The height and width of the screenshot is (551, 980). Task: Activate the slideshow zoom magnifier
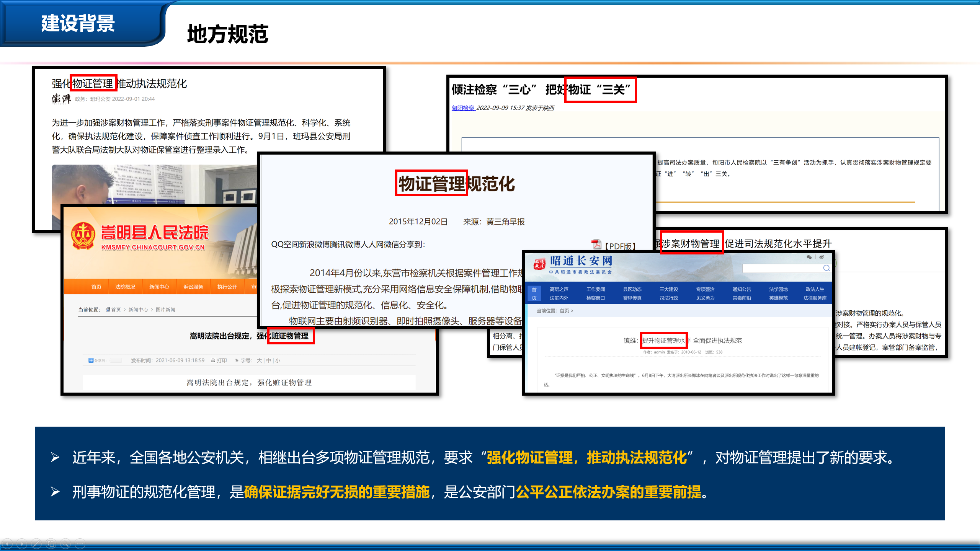click(x=65, y=544)
